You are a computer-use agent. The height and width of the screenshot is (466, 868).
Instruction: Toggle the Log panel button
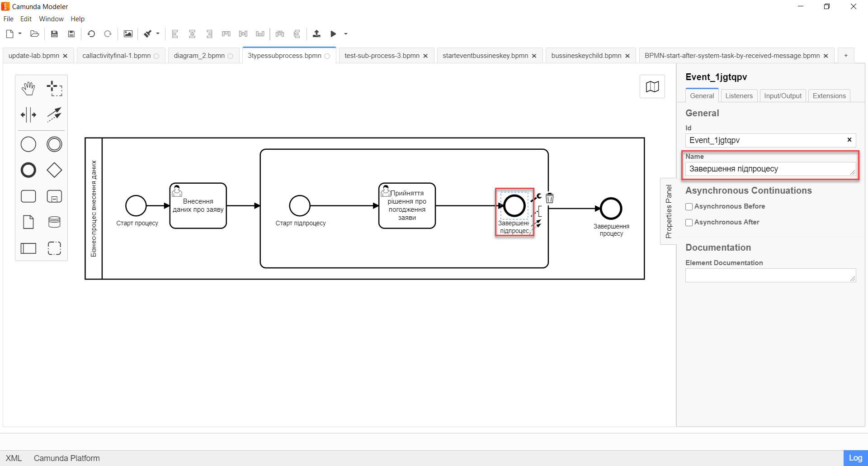click(x=855, y=458)
